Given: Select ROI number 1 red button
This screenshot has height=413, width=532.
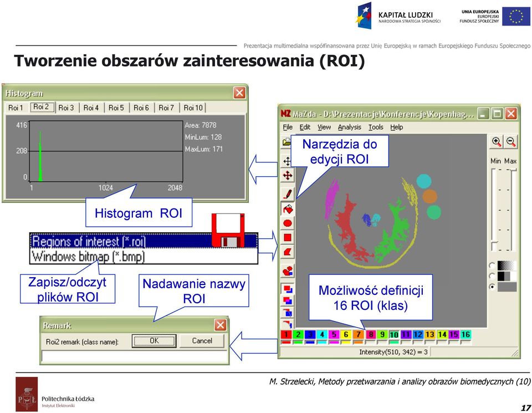Looking at the screenshot, I should click(x=287, y=335).
